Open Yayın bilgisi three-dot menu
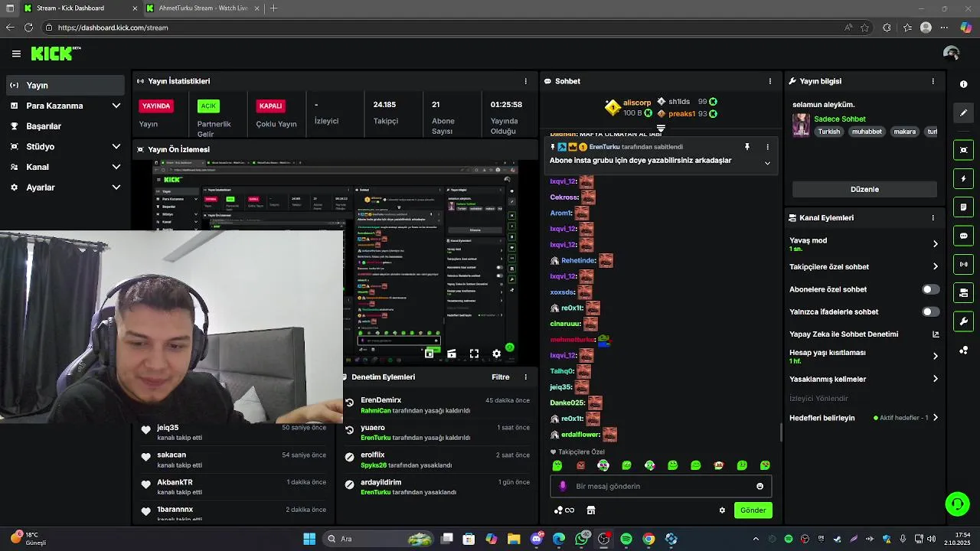This screenshot has height=551, width=980. (933, 81)
